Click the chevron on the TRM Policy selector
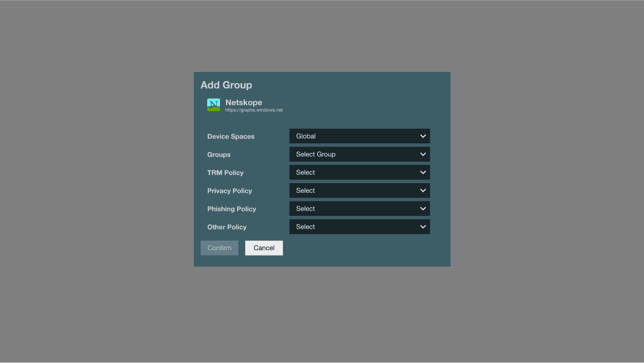The width and height of the screenshot is (644, 363). (x=422, y=172)
